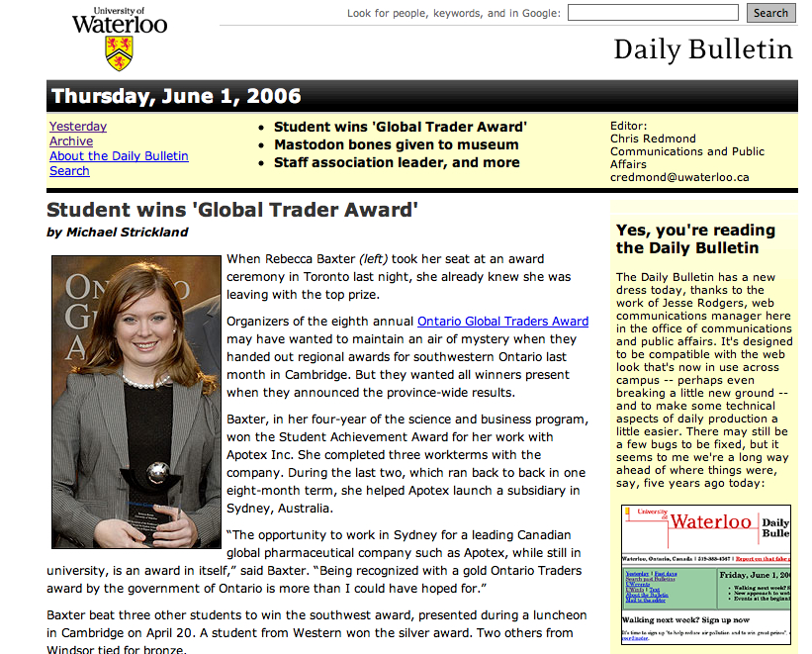Visit the Ontario Global Traders Award link
This screenshot has height=654, width=812.
pos(502,321)
